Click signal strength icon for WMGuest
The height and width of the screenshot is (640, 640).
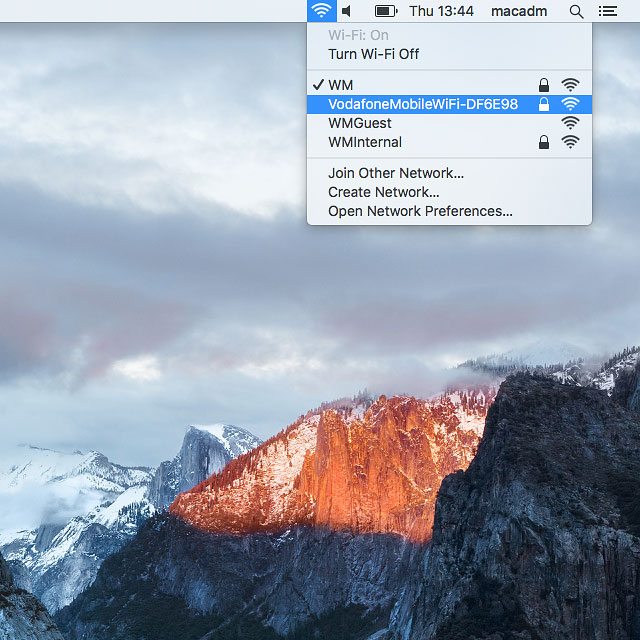click(570, 123)
